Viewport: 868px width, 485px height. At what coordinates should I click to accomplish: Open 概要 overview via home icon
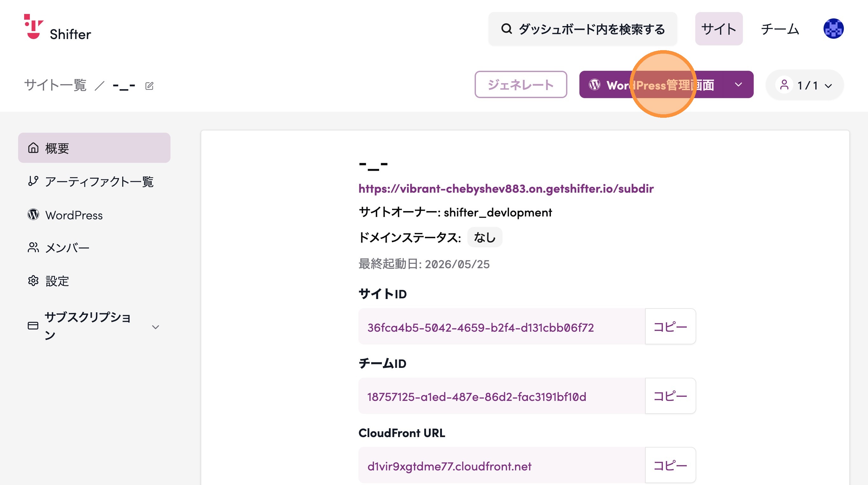coord(33,148)
